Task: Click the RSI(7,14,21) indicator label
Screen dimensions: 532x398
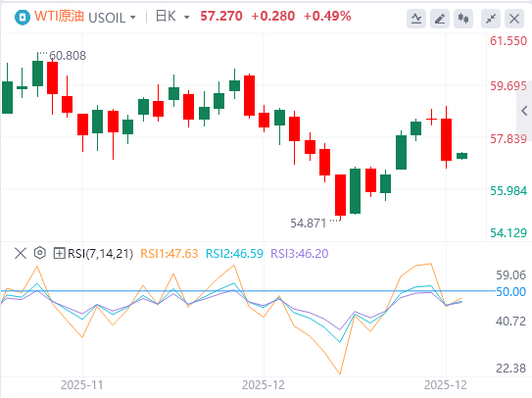Action: tap(101, 254)
